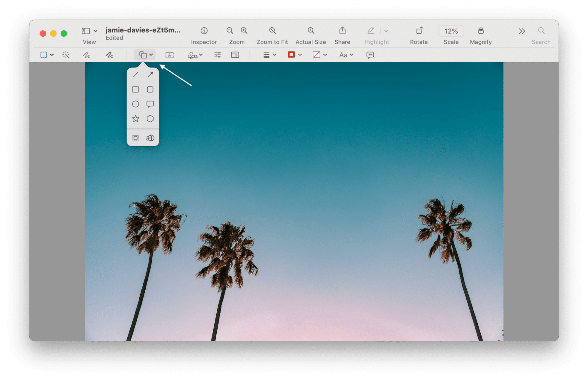Choose the Star shape
This screenshot has width=588, height=380.
[x=136, y=119]
